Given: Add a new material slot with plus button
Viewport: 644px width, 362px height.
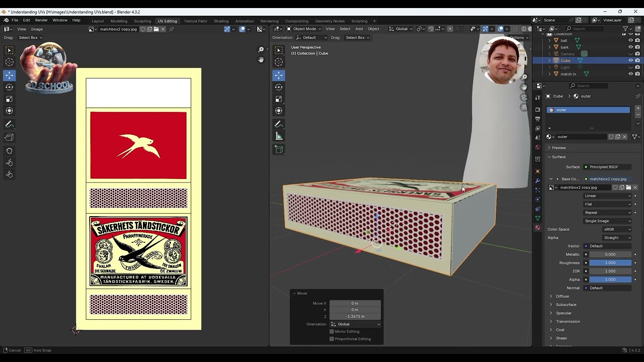Looking at the screenshot, I should [x=638, y=108].
